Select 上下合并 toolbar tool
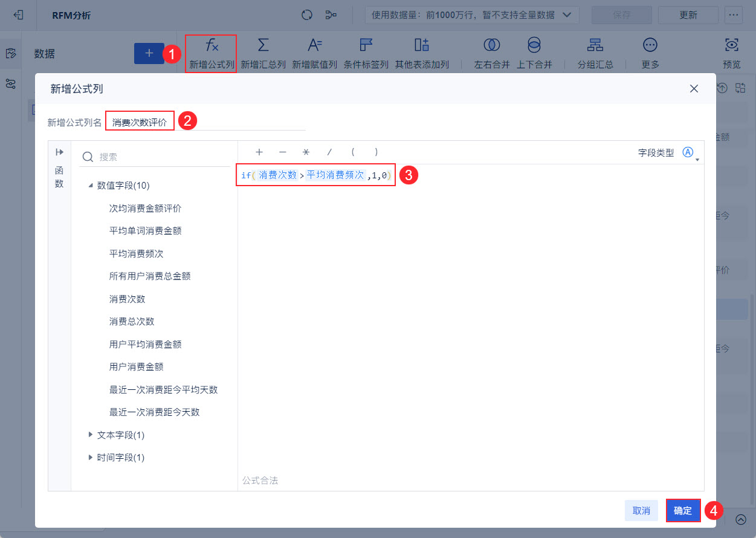The image size is (756, 538). coord(534,54)
